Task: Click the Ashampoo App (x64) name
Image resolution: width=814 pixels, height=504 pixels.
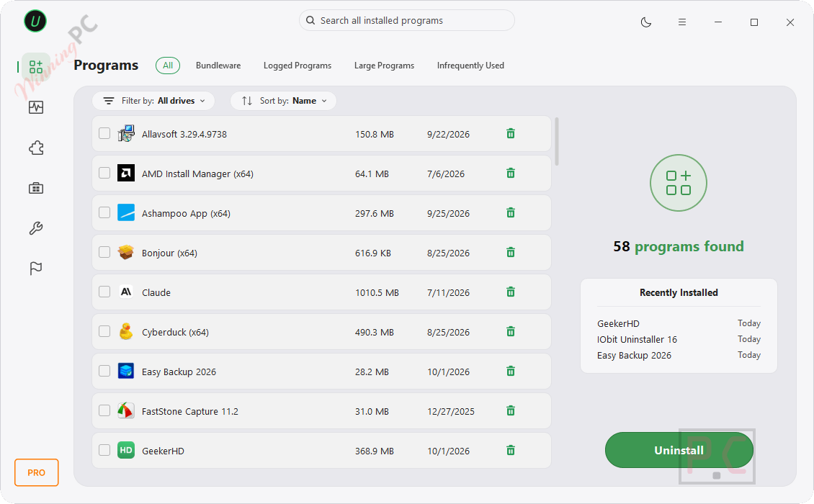Action: [x=186, y=213]
